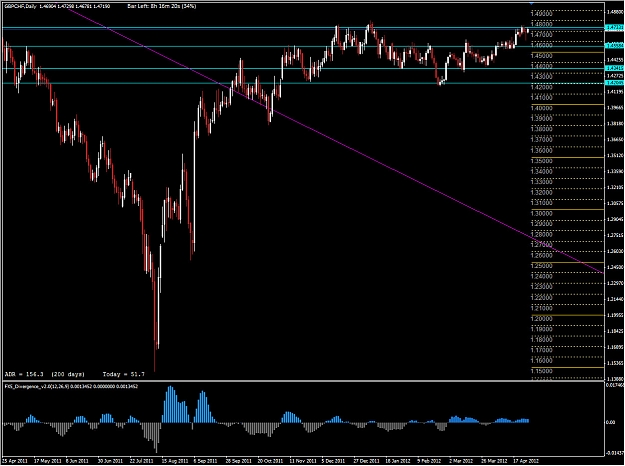Image resolution: width=625 pixels, height=466 pixels.
Task: Click the 22 Jul 2011 date label
Action: click(x=143, y=460)
